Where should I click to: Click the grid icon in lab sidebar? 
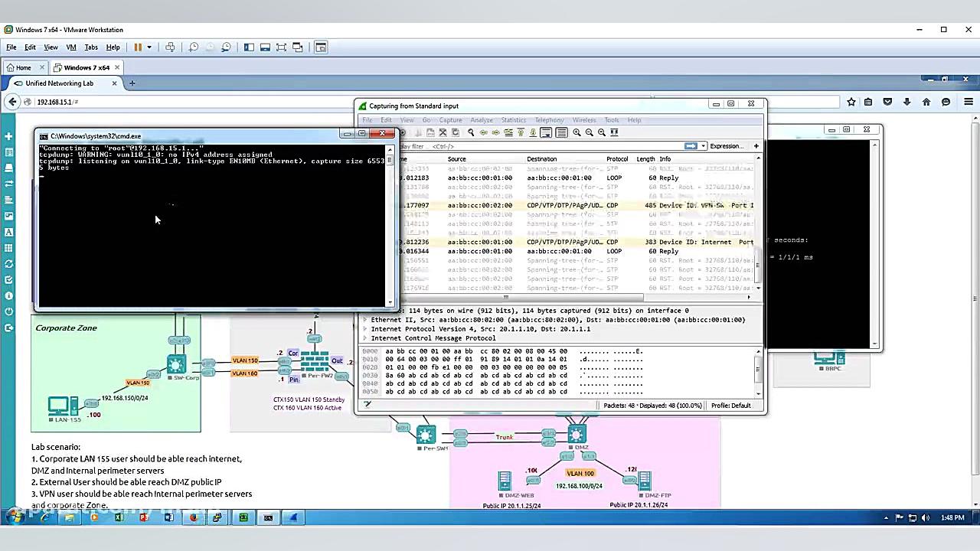point(8,248)
